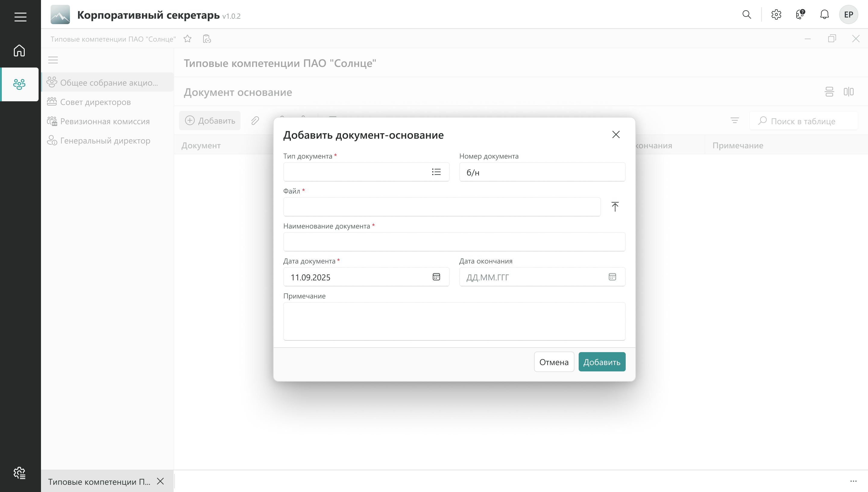Close the add document dialog

click(x=616, y=134)
